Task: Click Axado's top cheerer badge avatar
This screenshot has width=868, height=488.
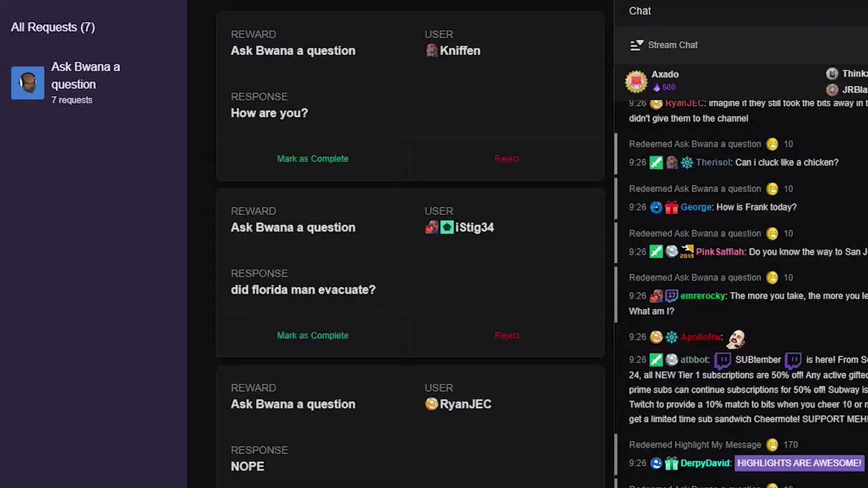Action: (636, 82)
